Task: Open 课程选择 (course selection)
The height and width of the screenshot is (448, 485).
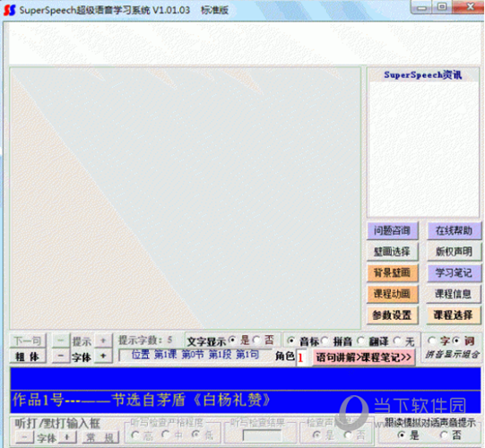Action: [x=454, y=315]
